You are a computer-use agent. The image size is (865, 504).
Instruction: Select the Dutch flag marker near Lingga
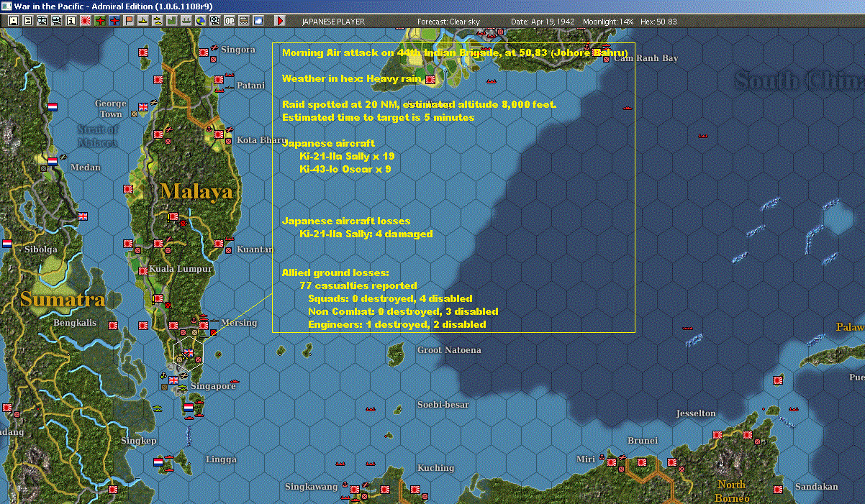point(158,462)
